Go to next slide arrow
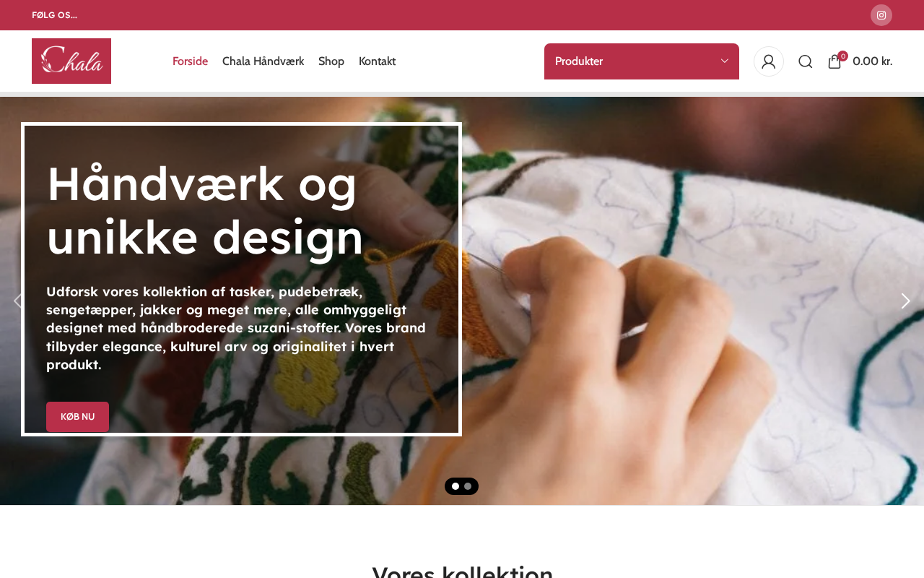Screen dimensions: 924x578 pyautogui.click(x=905, y=301)
